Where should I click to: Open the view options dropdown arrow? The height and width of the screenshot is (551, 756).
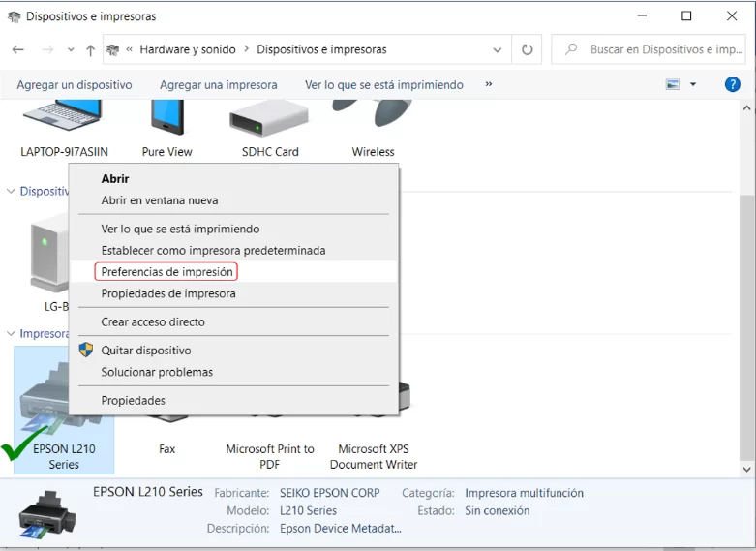pos(693,85)
